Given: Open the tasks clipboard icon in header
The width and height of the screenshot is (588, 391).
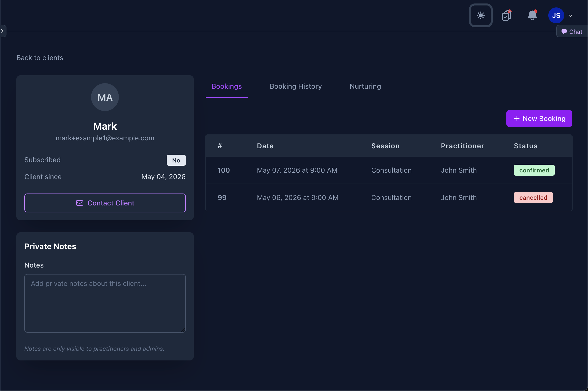Looking at the screenshot, I should coord(507,15).
